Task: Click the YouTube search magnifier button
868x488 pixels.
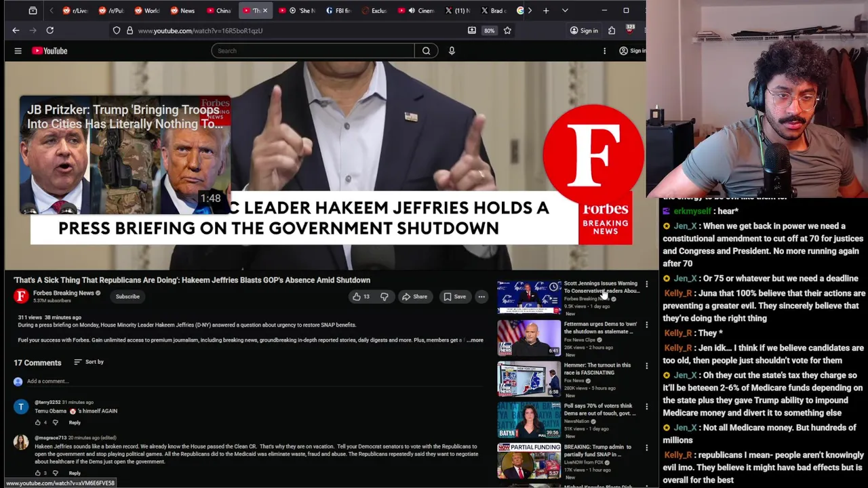Action: click(426, 51)
